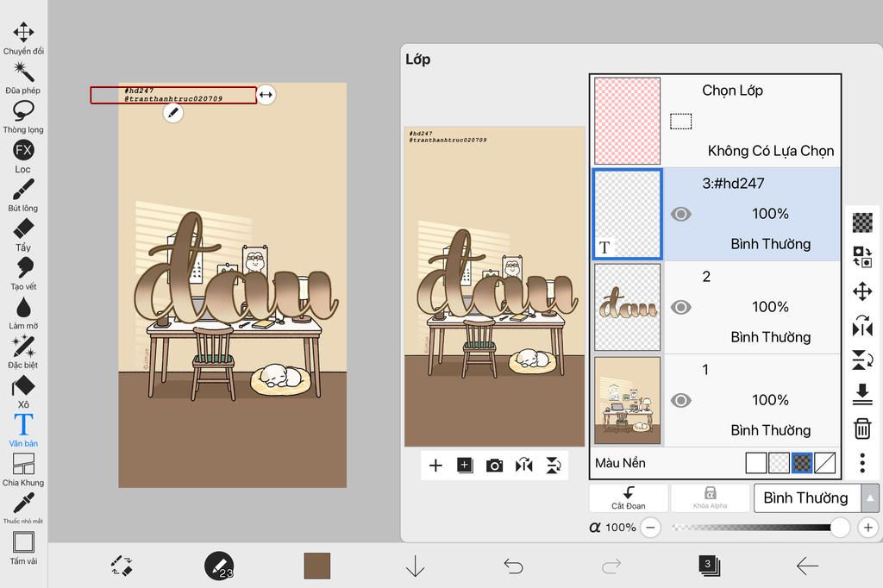Enable Cắt Đoạn clipping
This screenshot has height=588, width=883.
pyautogui.click(x=629, y=497)
